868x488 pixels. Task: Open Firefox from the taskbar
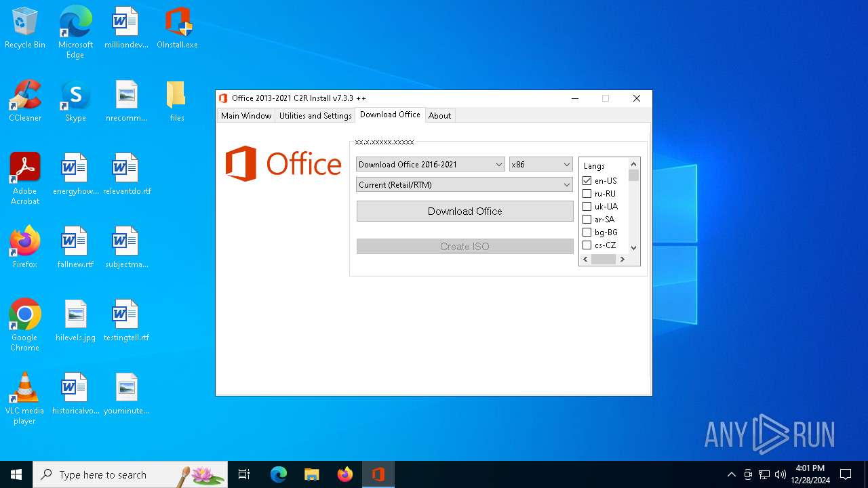pyautogui.click(x=345, y=474)
